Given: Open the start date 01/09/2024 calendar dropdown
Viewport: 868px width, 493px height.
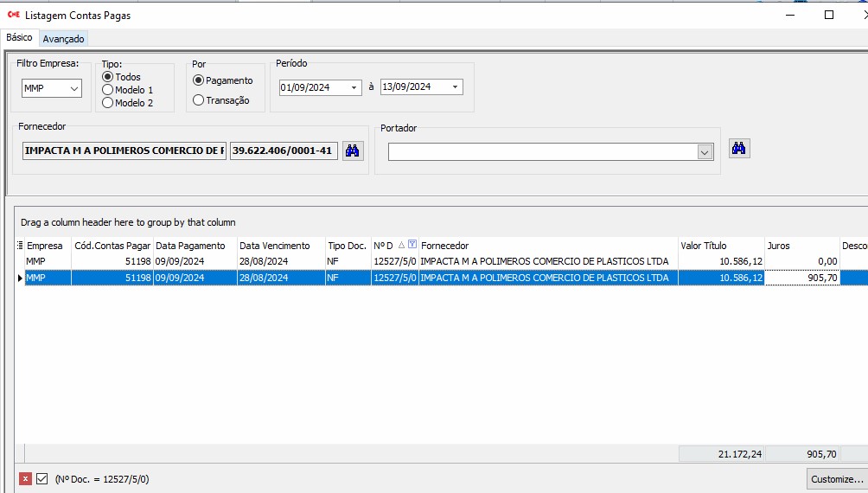Looking at the screenshot, I should pos(354,87).
